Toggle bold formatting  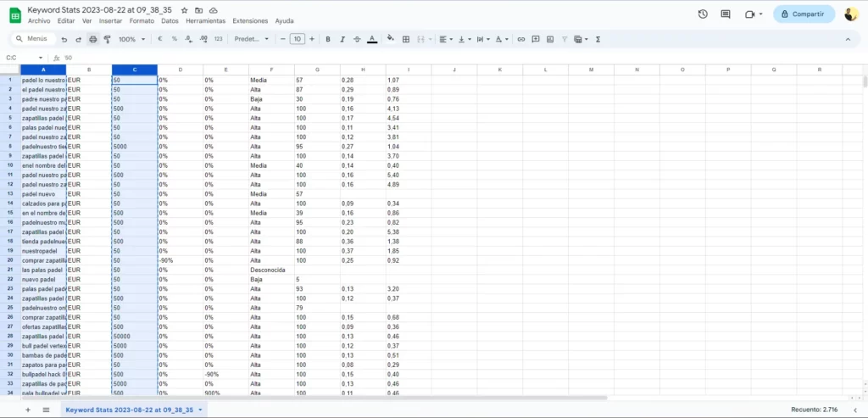coord(328,39)
